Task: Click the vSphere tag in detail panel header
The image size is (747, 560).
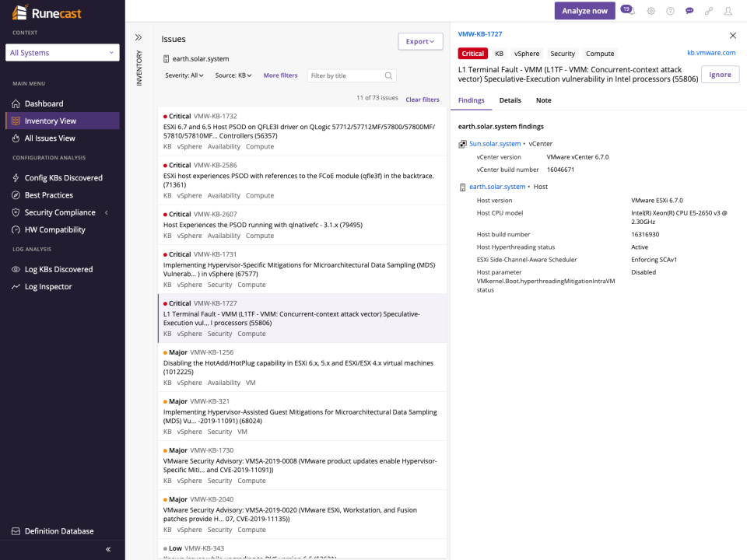Action: click(x=527, y=54)
